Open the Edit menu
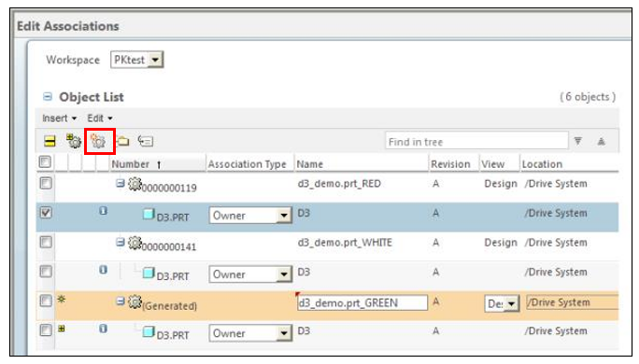 tap(99, 119)
